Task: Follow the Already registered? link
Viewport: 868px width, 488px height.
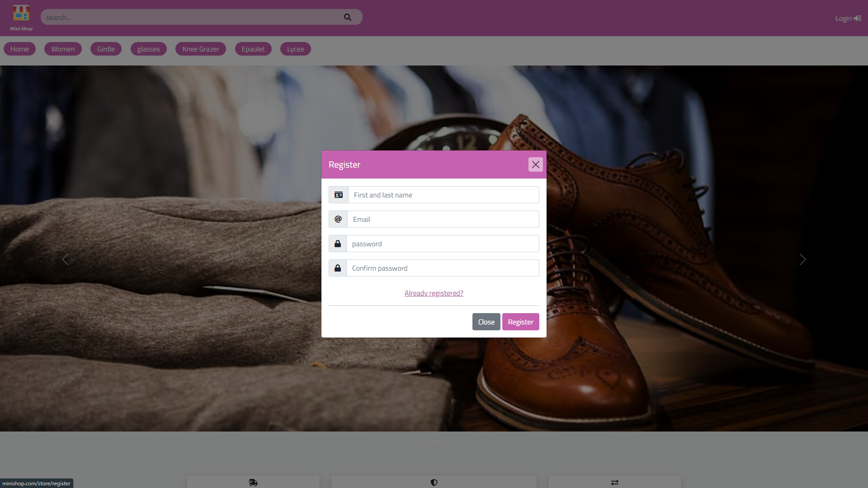Action: coord(434,293)
